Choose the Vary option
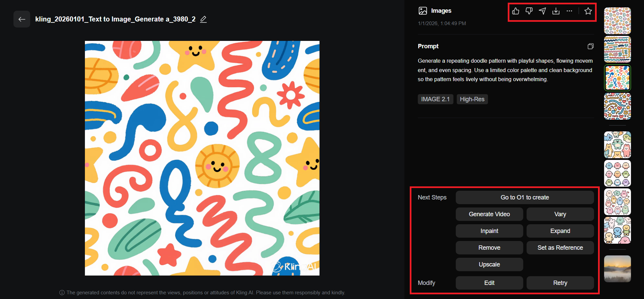This screenshot has height=299, width=644. pyautogui.click(x=560, y=214)
